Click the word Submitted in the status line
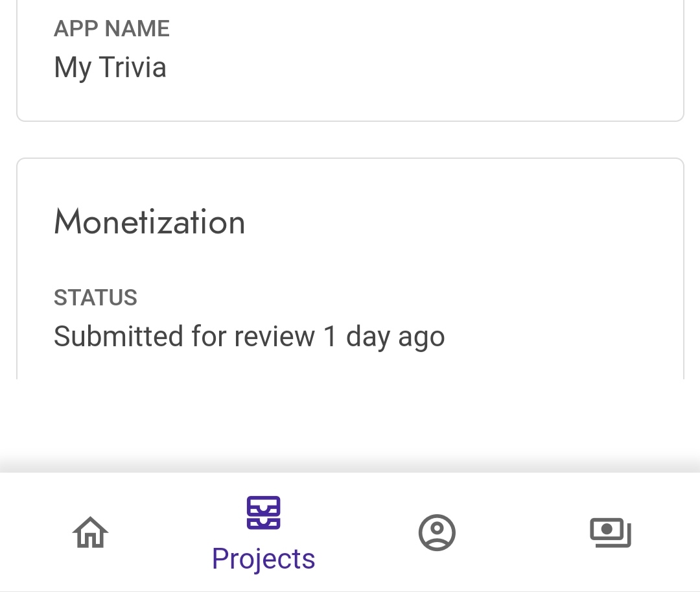Screen dimensions: 700x592 click(118, 337)
